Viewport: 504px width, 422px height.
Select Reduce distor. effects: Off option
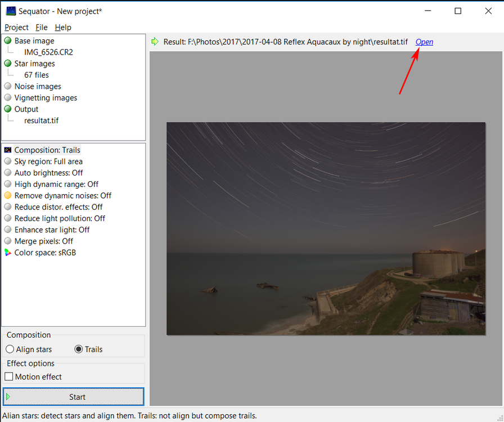tap(58, 207)
